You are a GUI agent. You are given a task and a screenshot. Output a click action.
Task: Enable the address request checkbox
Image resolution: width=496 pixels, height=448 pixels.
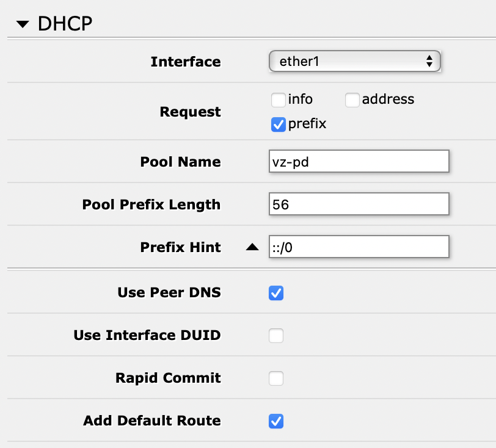[x=352, y=99]
